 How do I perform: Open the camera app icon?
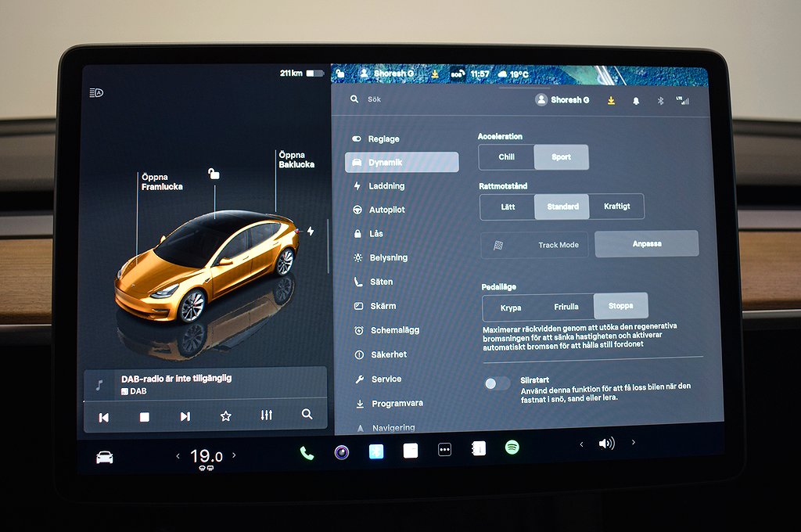342,452
